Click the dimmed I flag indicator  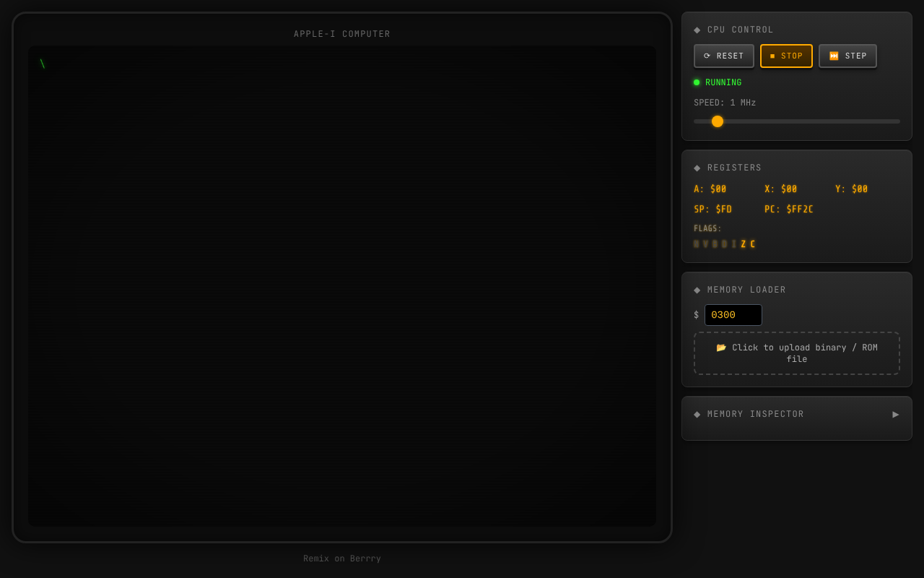[x=734, y=244]
